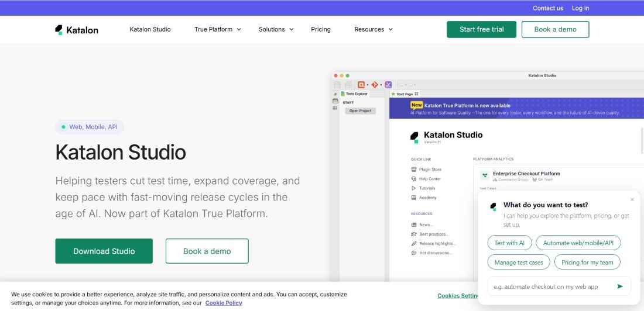Click the orange record icon in Studio toolbar

tap(361, 85)
